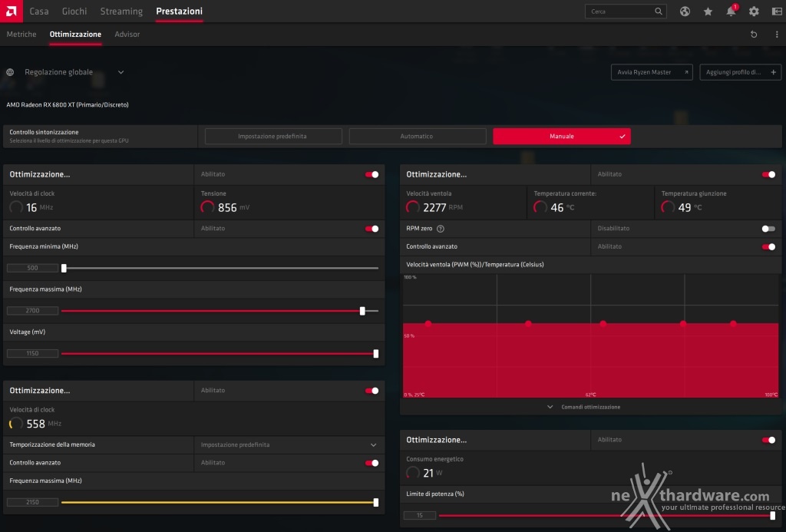Reset tuning with the undo arrow icon
Screen dimensions: 786x532
754,34
